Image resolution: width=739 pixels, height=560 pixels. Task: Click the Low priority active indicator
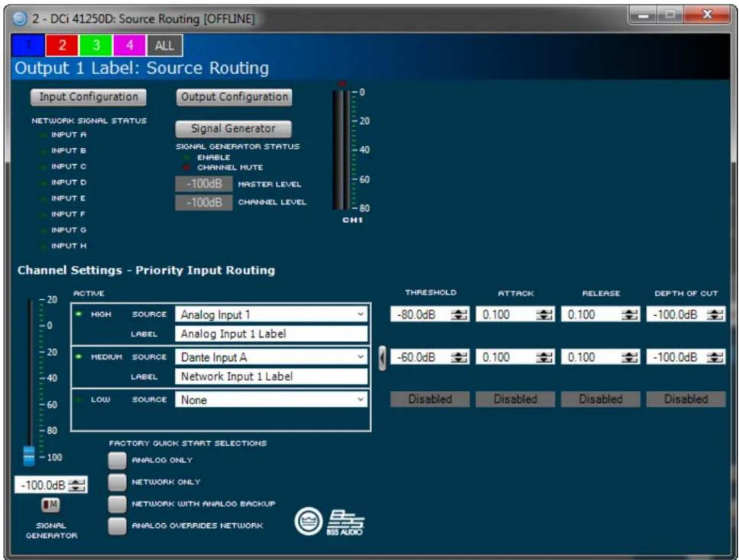pyautogui.click(x=79, y=399)
